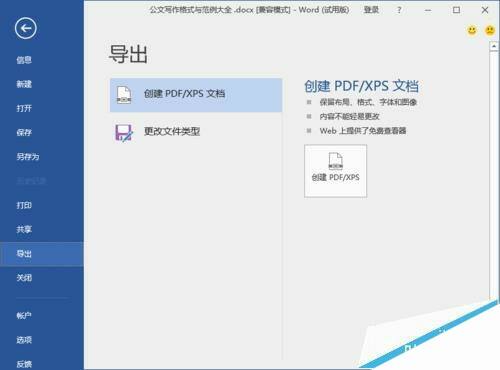
Task: Click the PDF document icon beside 创建 PDF/XPS 文档
Action: pyautogui.click(x=124, y=95)
